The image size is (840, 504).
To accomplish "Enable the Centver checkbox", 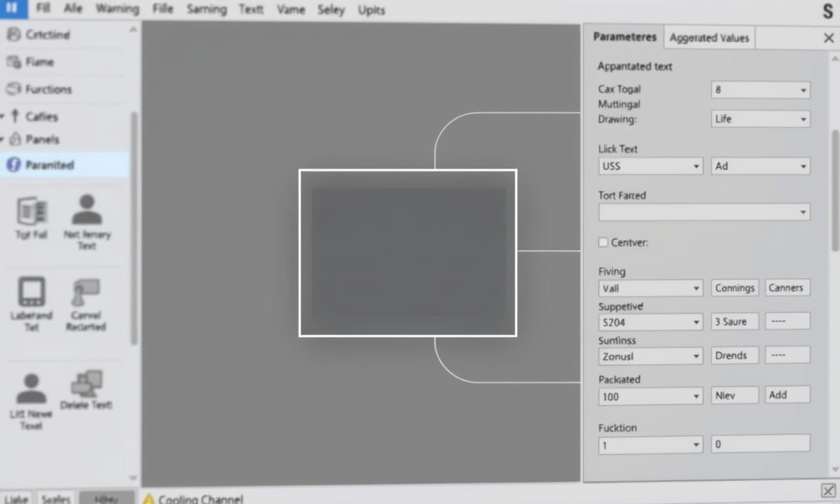I will [603, 242].
